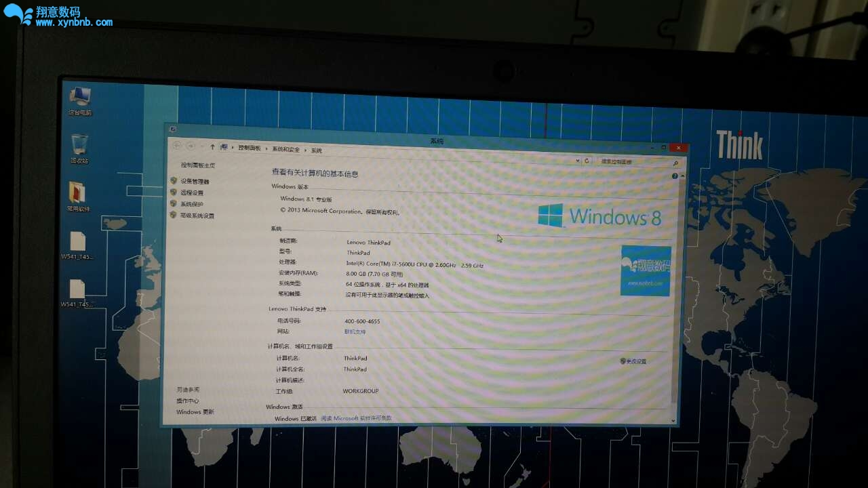Open the 常用软件 folder on desktop
Viewport: 868px width, 488px height.
78,195
